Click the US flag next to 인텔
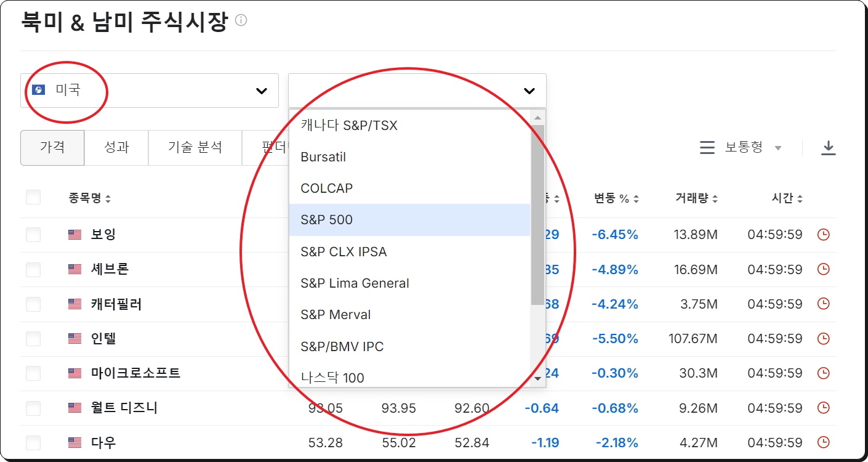868x462 pixels. pyautogui.click(x=74, y=338)
